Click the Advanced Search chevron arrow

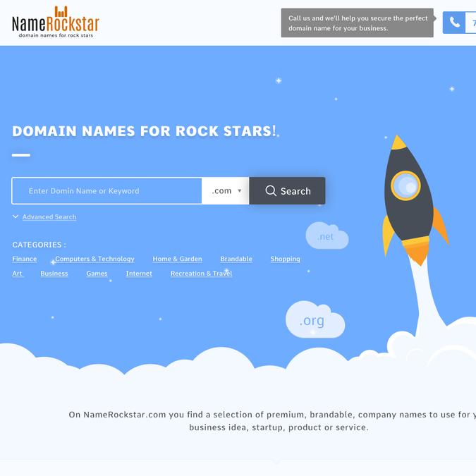16,217
